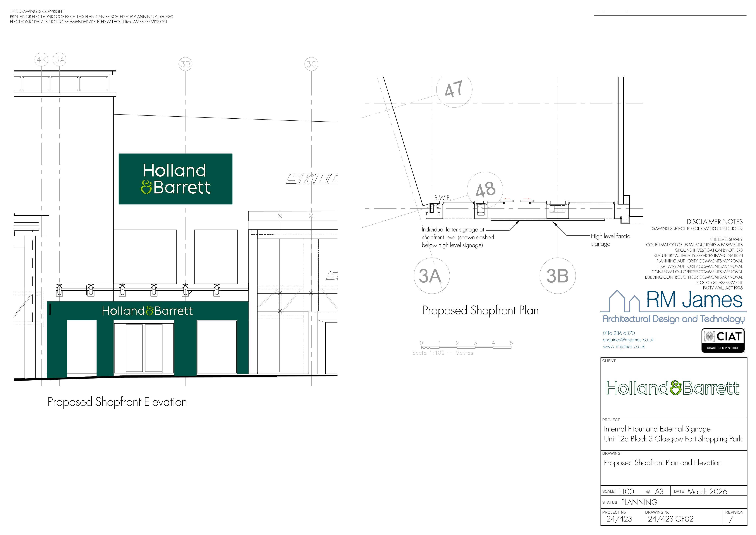Click large grid bubble 3B on plan
This screenshot has height=535, width=756.
coord(557,276)
